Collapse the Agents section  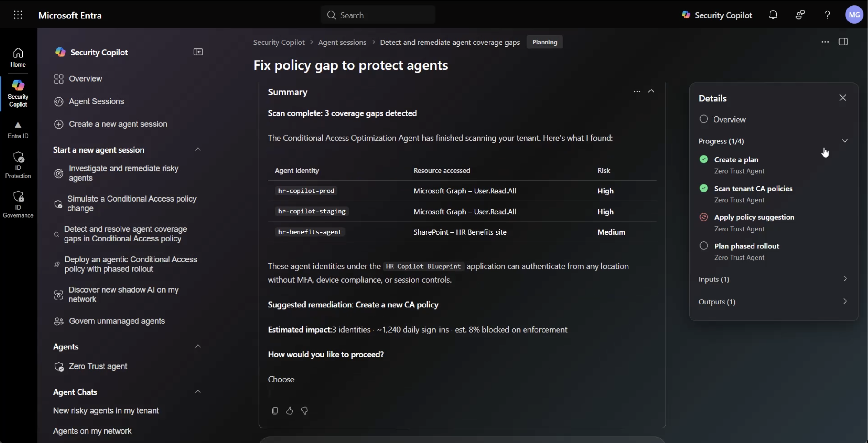[198, 346]
